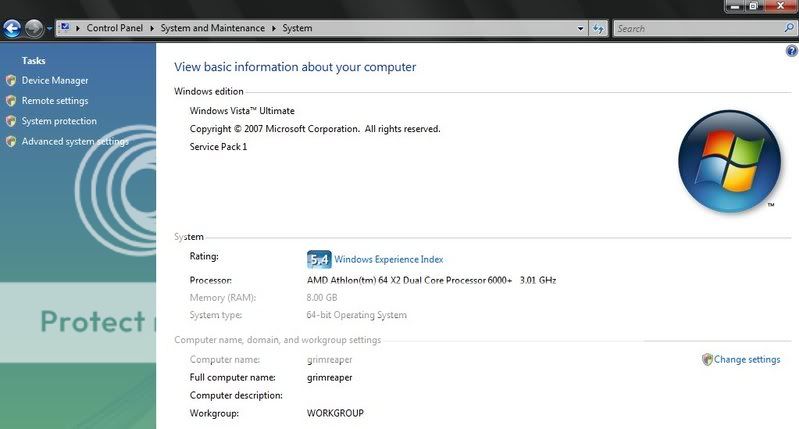Click the Back navigation arrow button

coord(13,28)
